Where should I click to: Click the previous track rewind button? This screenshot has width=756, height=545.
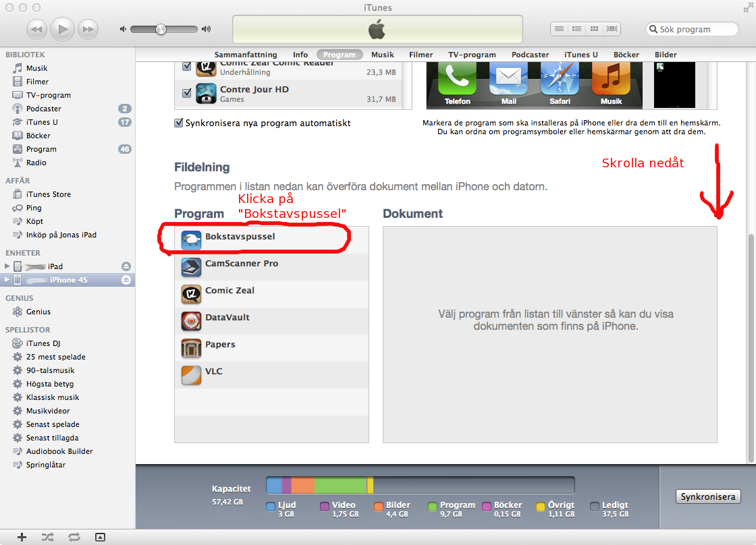click(x=37, y=29)
